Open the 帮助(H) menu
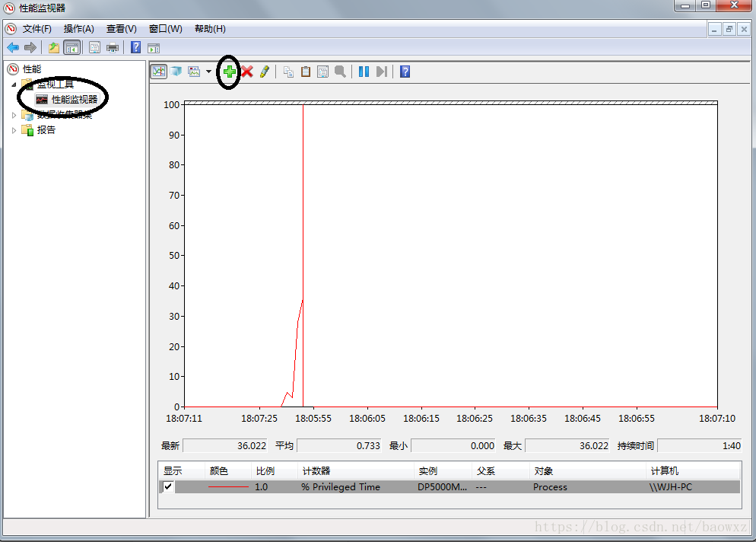This screenshot has height=542, width=756. [210, 29]
